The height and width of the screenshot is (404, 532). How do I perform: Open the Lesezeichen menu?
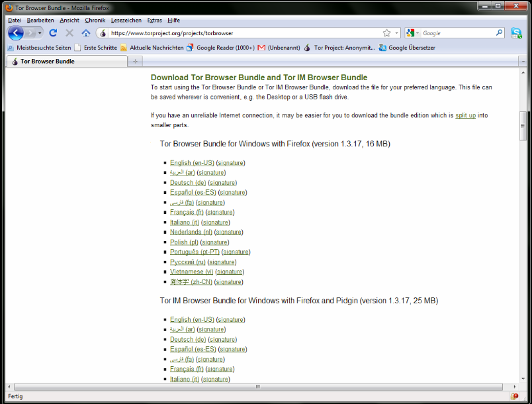click(124, 21)
